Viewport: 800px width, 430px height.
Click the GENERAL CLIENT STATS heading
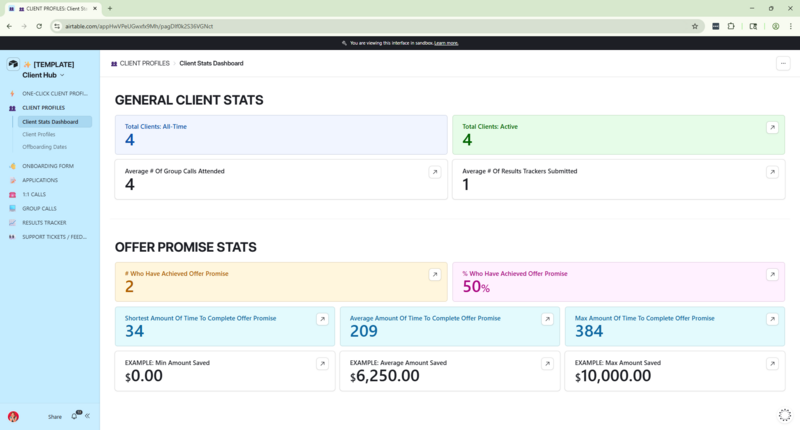[x=189, y=100]
